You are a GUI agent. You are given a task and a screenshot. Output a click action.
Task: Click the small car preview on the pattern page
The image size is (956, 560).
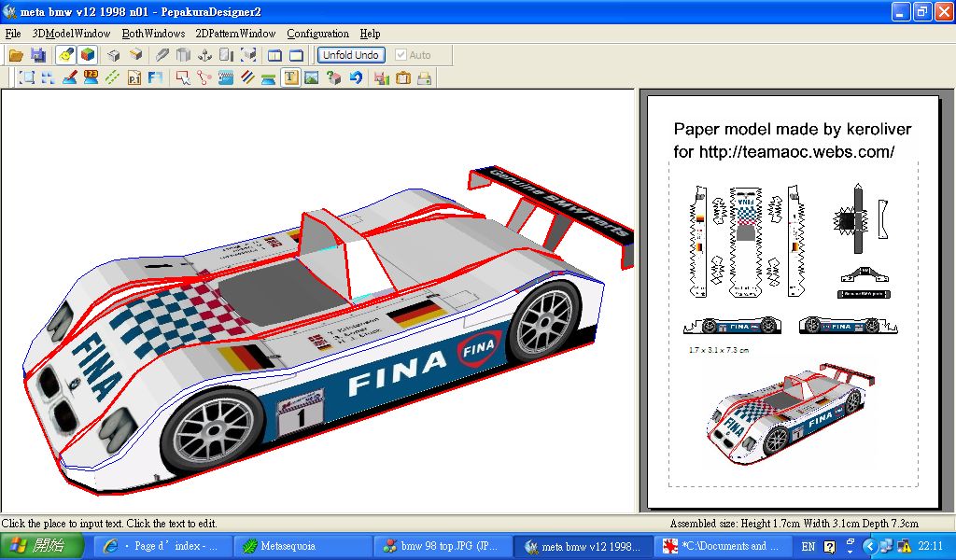792,410
